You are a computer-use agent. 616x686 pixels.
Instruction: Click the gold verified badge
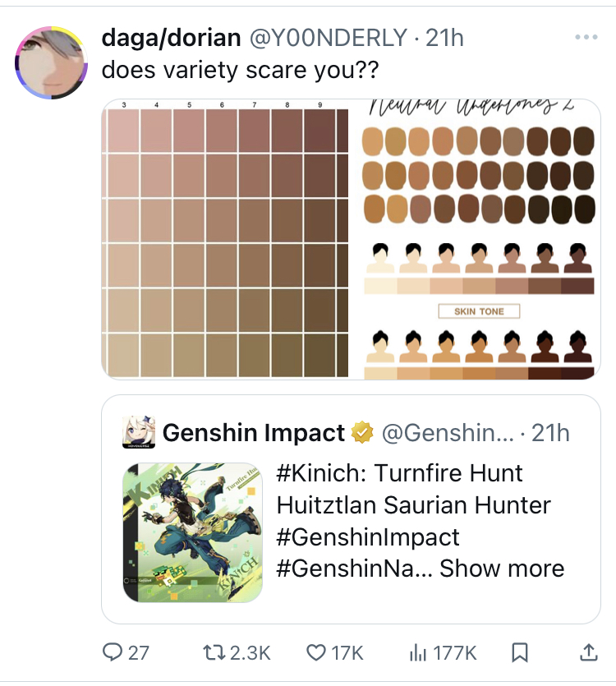pyautogui.click(x=361, y=432)
